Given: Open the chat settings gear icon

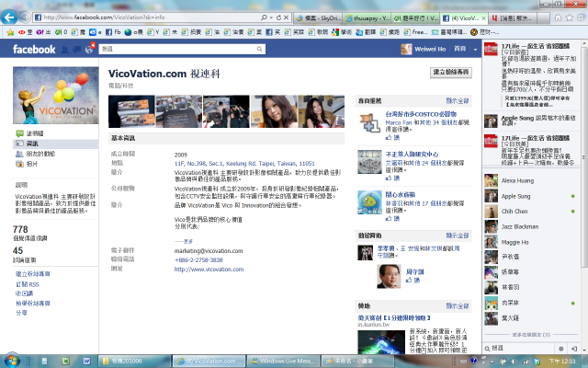Looking at the screenshot, I should point(561,349).
